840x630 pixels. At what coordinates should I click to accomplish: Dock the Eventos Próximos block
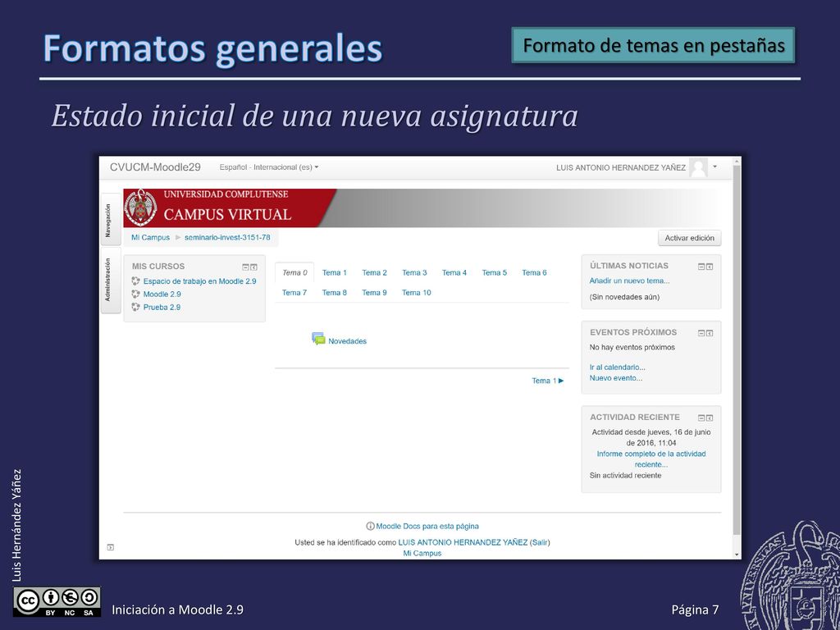[710, 333]
